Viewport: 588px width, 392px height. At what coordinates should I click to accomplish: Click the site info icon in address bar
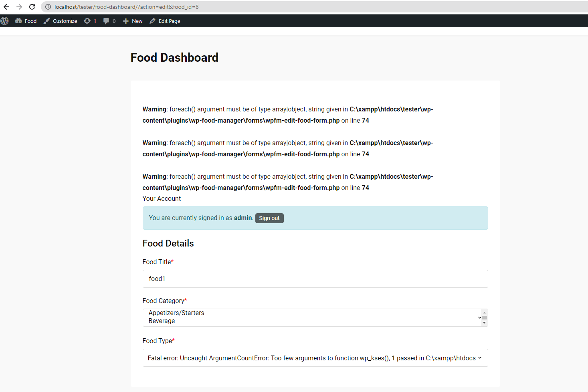(48, 7)
